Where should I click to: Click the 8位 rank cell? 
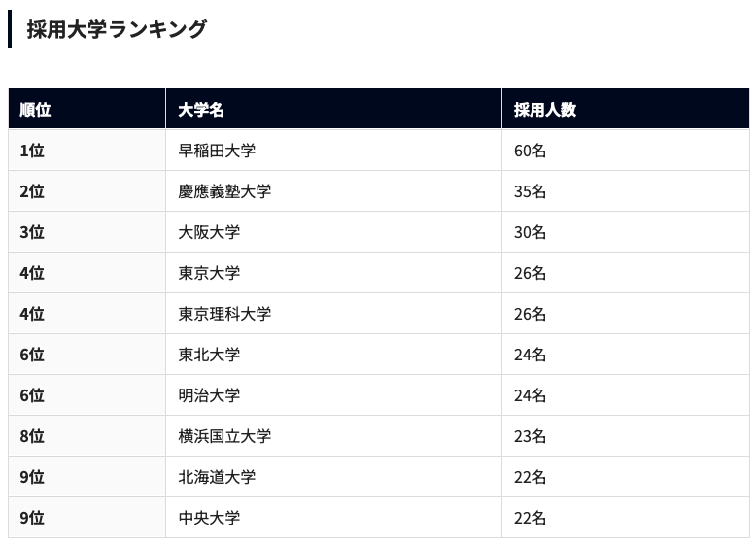pos(86,436)
